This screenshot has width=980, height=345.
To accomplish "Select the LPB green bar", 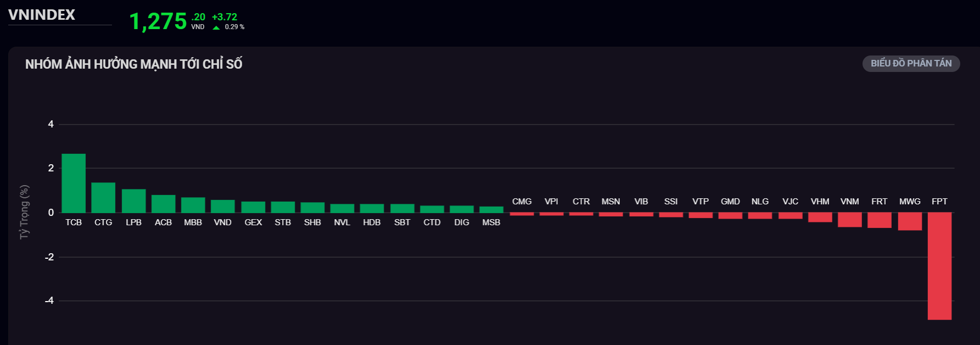I will (x=133, y=201).
